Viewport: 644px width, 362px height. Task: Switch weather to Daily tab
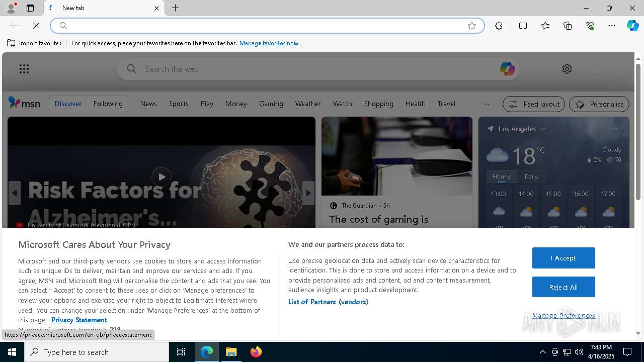(x=531, y=176)
